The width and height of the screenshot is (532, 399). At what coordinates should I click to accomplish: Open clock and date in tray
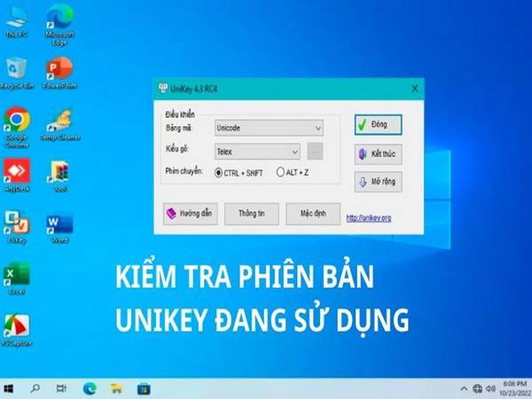[x=514, y=389]
